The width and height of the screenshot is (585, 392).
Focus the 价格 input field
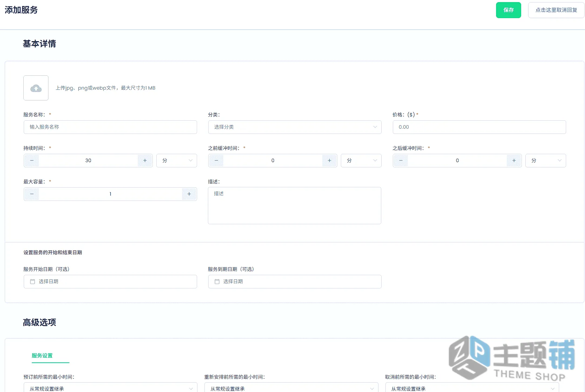pos(479,127)
